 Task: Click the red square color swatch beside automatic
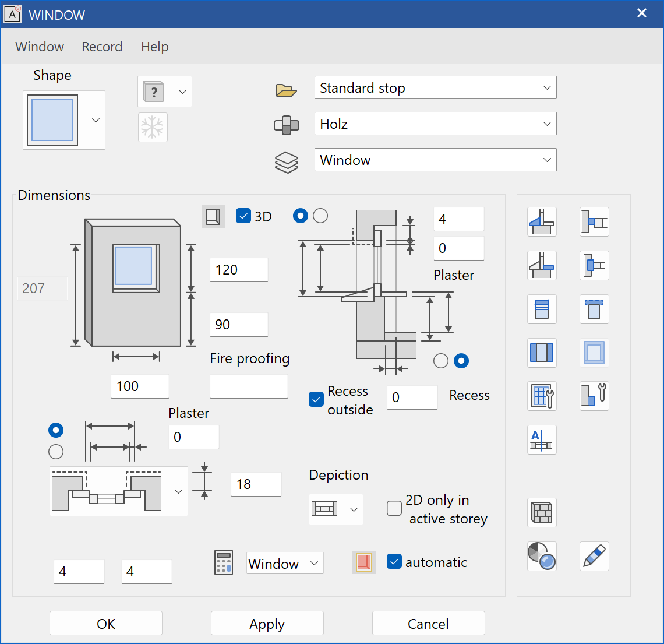click(364, 562)
